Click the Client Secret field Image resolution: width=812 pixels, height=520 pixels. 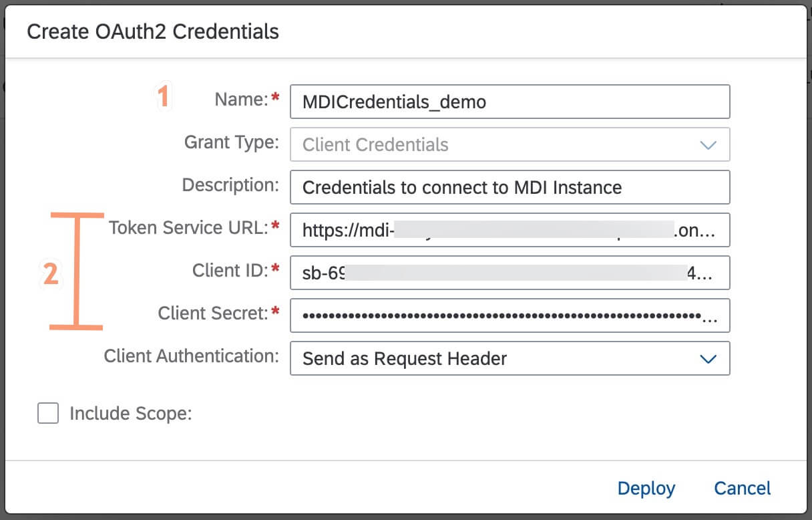coord(510,315)
